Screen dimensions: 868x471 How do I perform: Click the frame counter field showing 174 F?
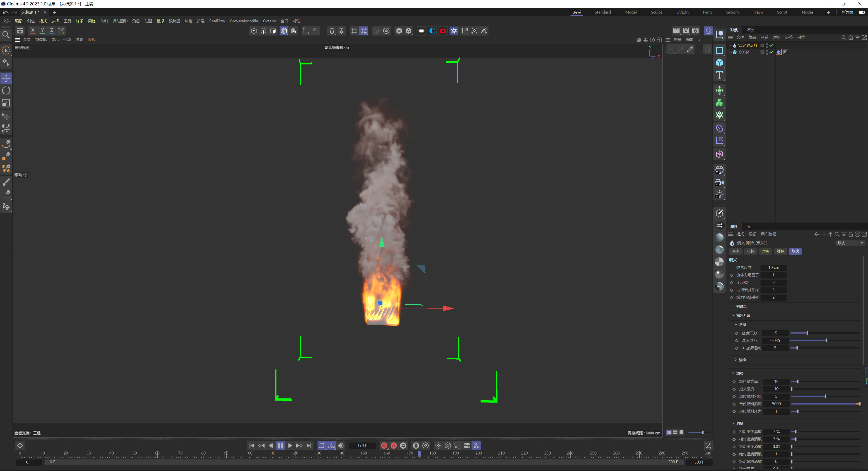(363, 445)
